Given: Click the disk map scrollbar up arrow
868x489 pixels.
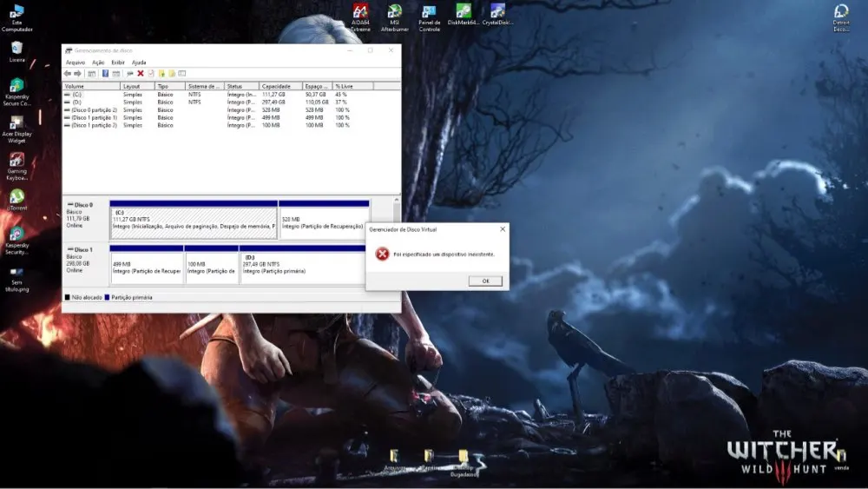Looking at the screenshot, I should point(397,201).
